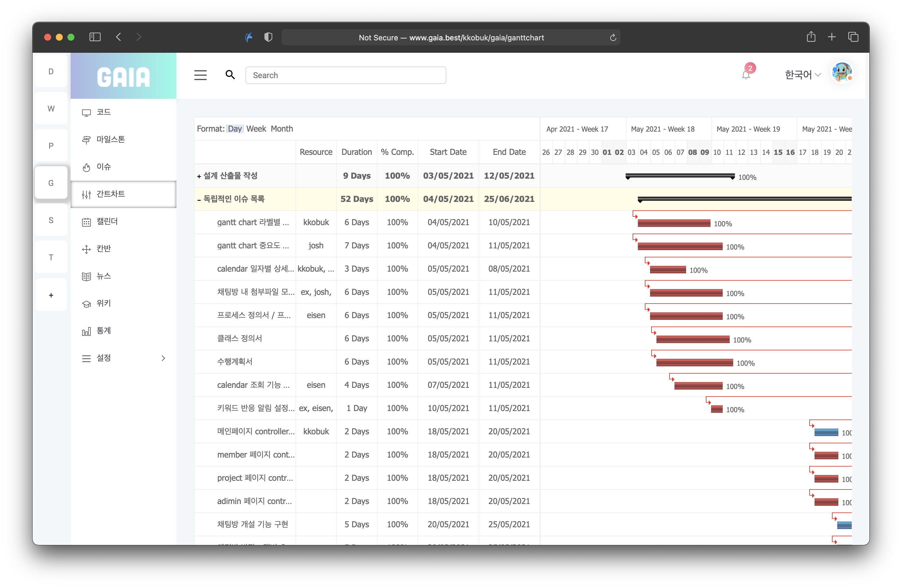Open the user profile avatar

point(842,72)
